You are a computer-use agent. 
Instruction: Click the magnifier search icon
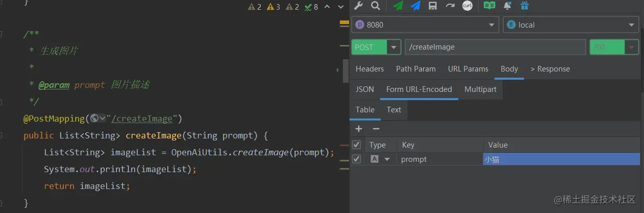(376, 6)
